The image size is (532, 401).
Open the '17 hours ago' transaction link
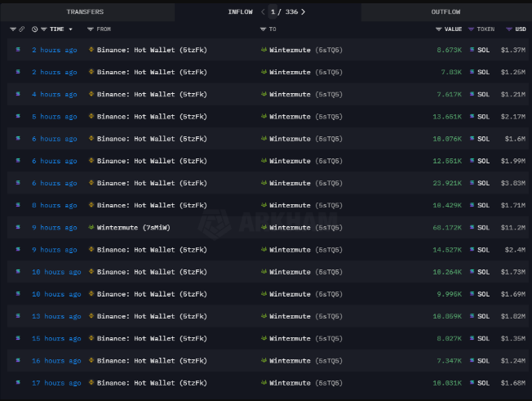coord(56,383)
